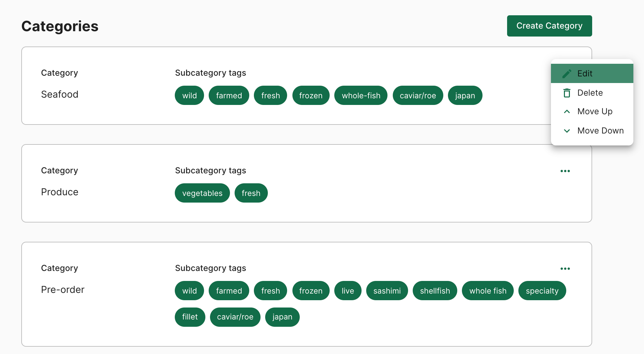
Task: Click the pencil edit icon
Action: click(567, 73)
